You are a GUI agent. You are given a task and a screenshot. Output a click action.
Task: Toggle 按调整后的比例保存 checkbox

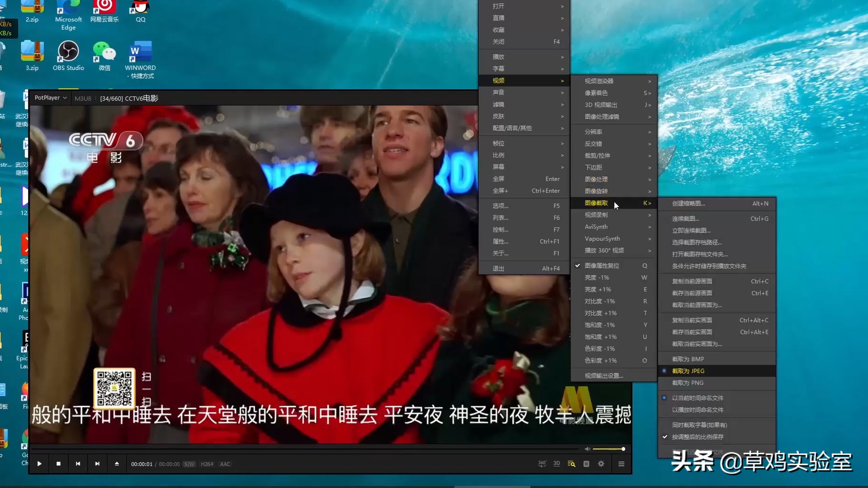pos(717,437)
